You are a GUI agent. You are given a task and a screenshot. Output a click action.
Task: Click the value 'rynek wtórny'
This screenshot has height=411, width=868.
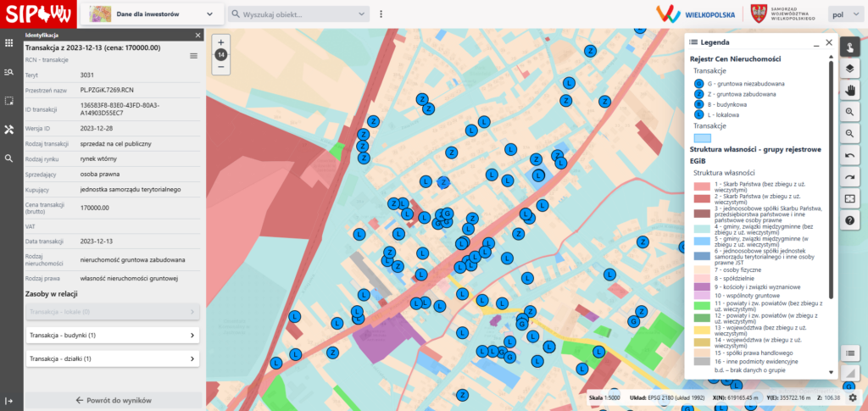[98, 158]
